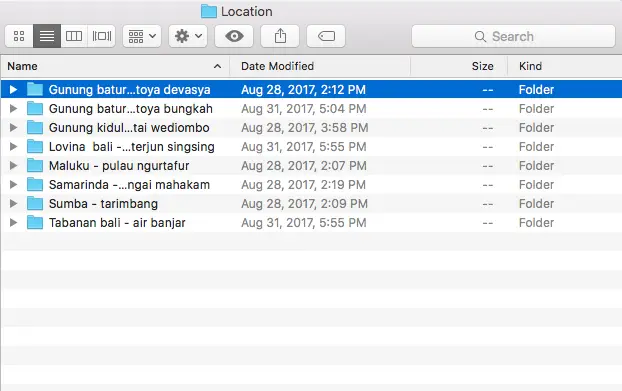Expand Samarinda folder disclosure triangle
The width and height of the screenshot is (622, 391).
(x=13, y=185)
